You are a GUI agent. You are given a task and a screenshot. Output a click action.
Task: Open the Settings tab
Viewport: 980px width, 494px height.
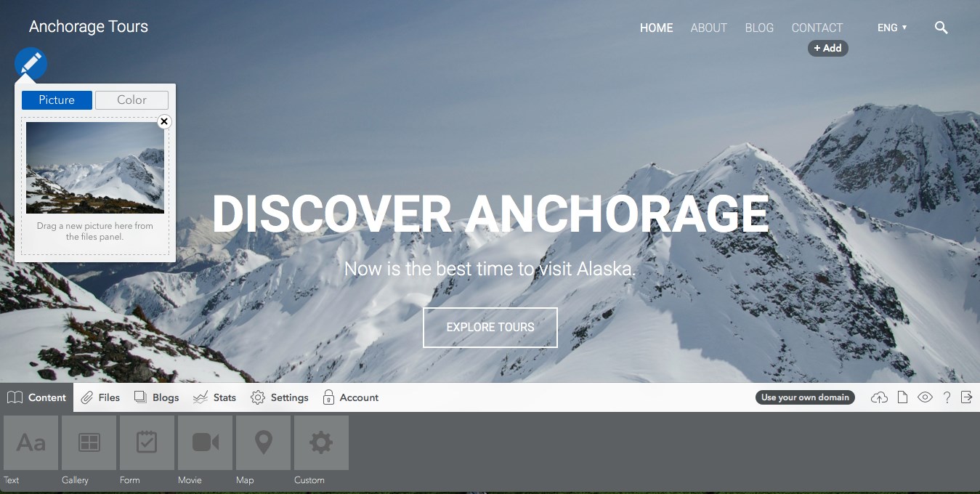pyautogui.click(x=280, y=397)
